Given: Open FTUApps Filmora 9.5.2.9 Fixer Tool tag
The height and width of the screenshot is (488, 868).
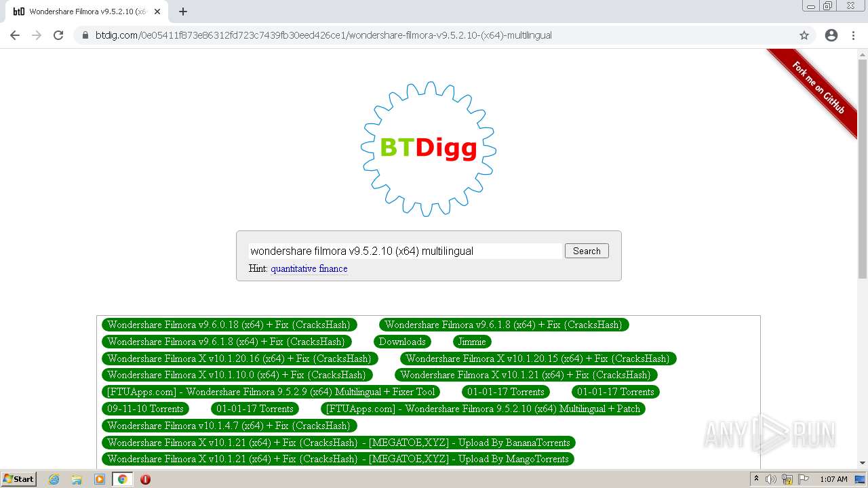Looking at the screenshot, I should [x=271, y=392].
